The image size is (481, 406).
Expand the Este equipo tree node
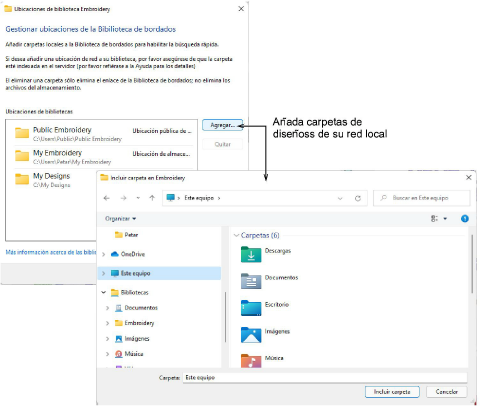pos(103,273)
